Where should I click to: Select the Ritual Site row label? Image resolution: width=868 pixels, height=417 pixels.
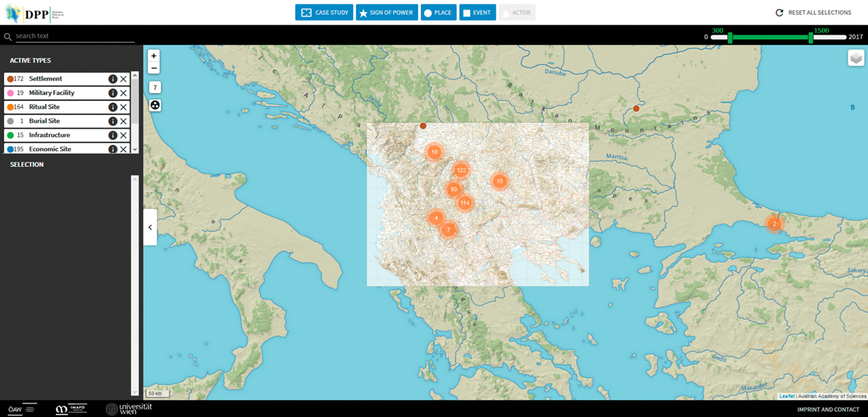(44, 107)
